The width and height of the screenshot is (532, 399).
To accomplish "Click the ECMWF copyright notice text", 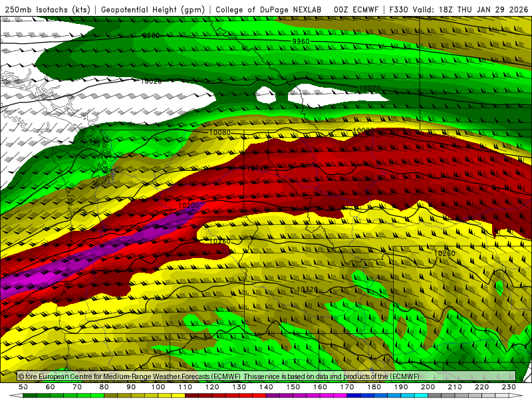I will 219,376.
